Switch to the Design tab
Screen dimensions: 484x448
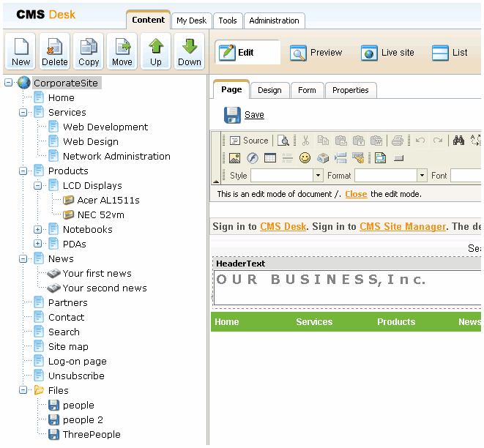269,90
